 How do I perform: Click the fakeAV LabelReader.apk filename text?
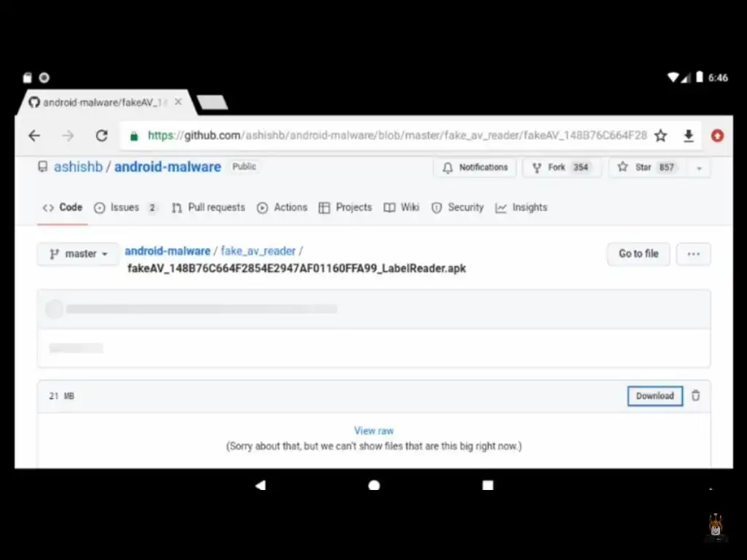click(296, 268)
